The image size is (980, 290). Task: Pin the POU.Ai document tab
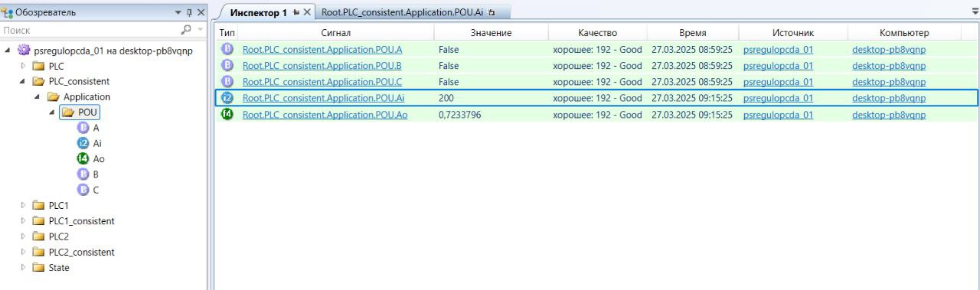coord(492,12)
